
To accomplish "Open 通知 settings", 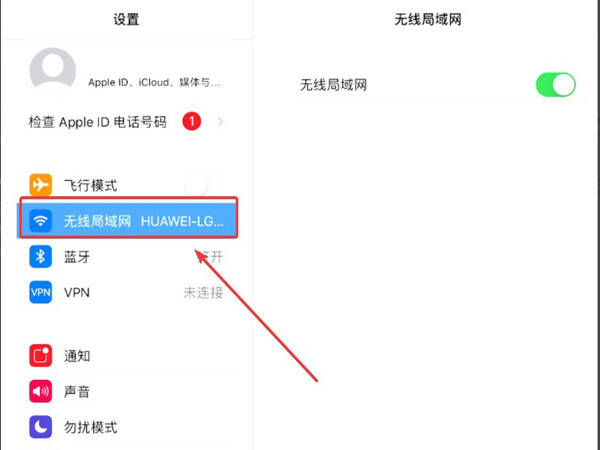I will 126,355.
